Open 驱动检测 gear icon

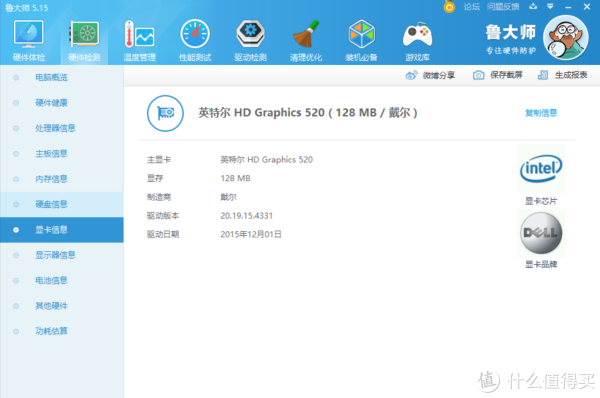(x=250, y=34)
